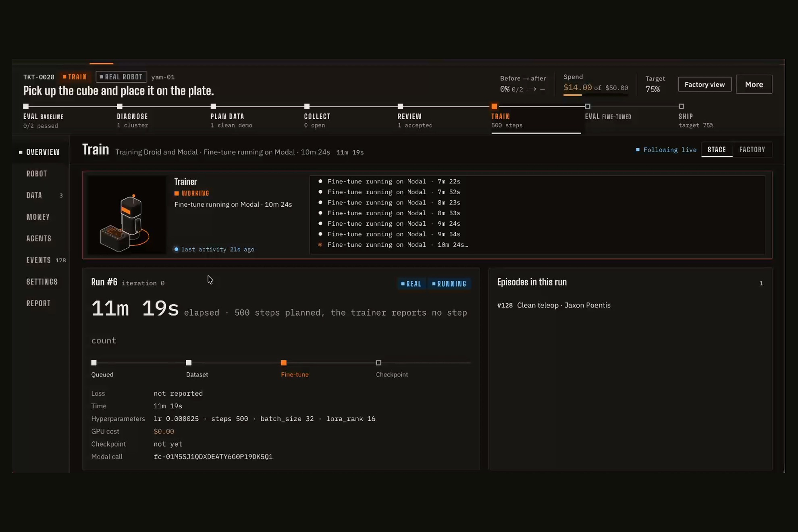Click the Spend budget progress bar
This screenshot has width=798, height=532.
[x=596, y=95]
